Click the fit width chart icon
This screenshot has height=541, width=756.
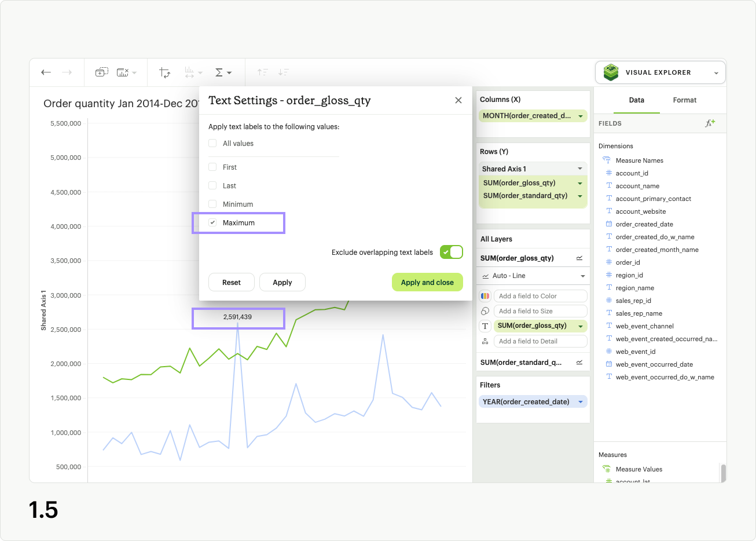click(190, 72)
